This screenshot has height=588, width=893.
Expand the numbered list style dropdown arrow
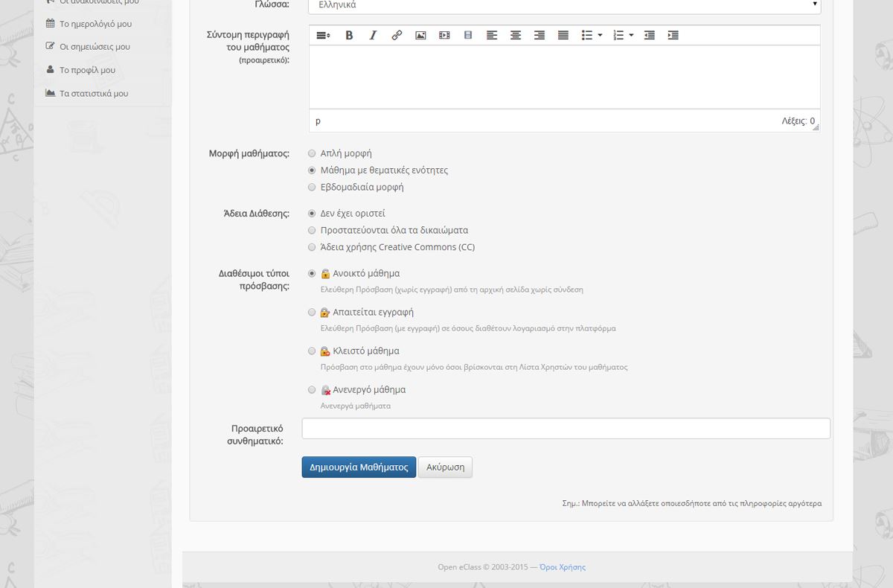[631, 35]
